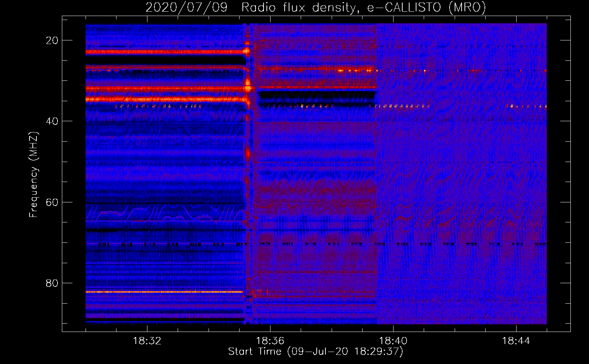Viewport: 589px width, 364px height.
Task: Click the Start Time axis label
Action: pyautogui.click(x=316, y=352)
